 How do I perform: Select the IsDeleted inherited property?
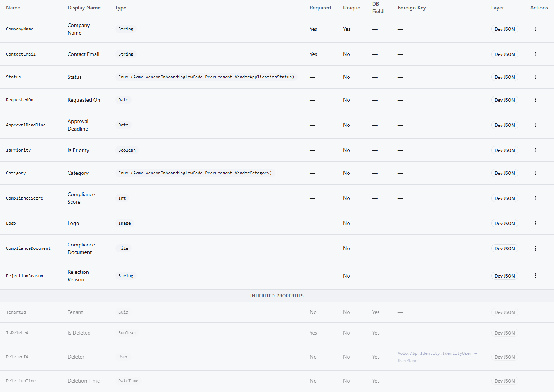coord(17,333)
